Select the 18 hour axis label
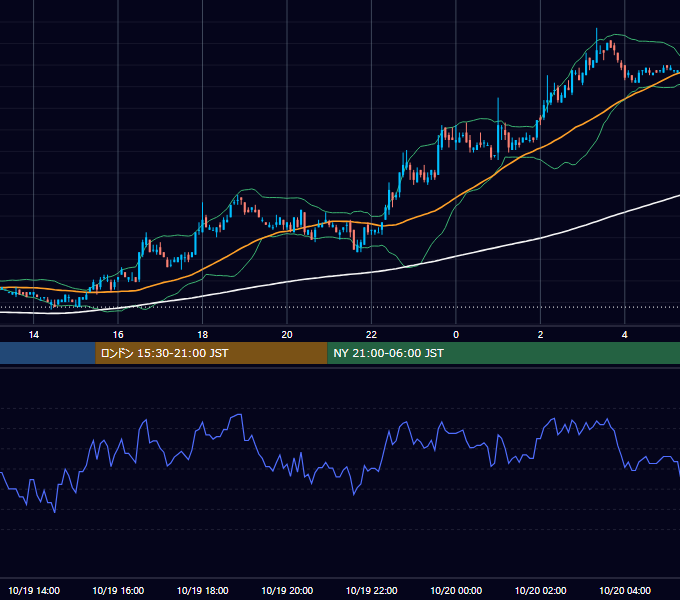The width and height of the screenshot is (680, 600). (x=203, y=335)
